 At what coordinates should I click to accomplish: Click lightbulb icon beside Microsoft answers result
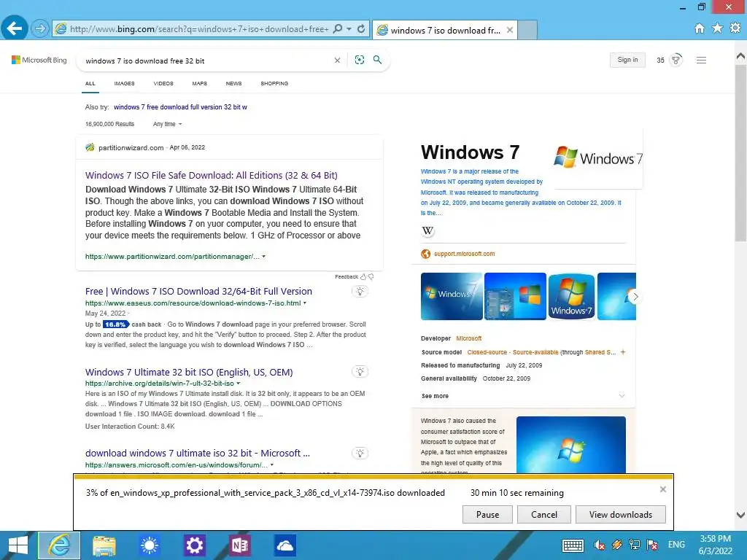click(360, 453)
